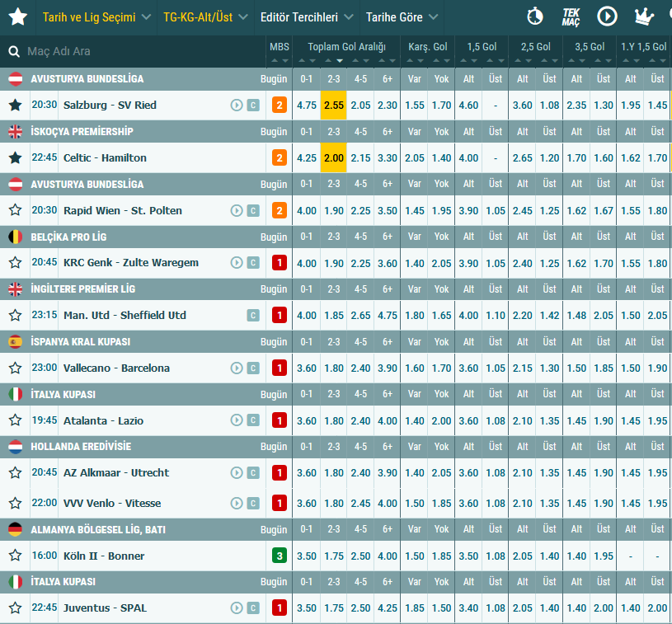
Task: Open the Tarih ve Lig Seçimi dropdown
Action: click(96, 17)
